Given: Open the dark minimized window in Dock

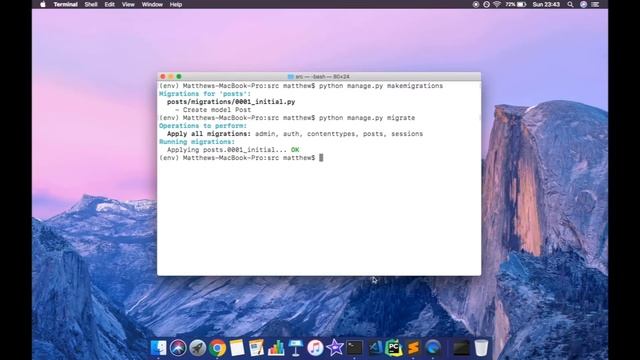Looking at the screenshot, I should [461, 348].
